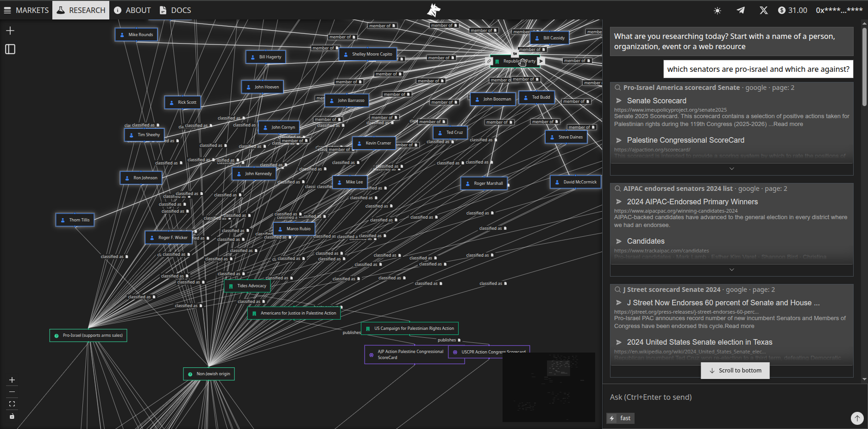Select the John Boozman node

(x=493, y=99)
